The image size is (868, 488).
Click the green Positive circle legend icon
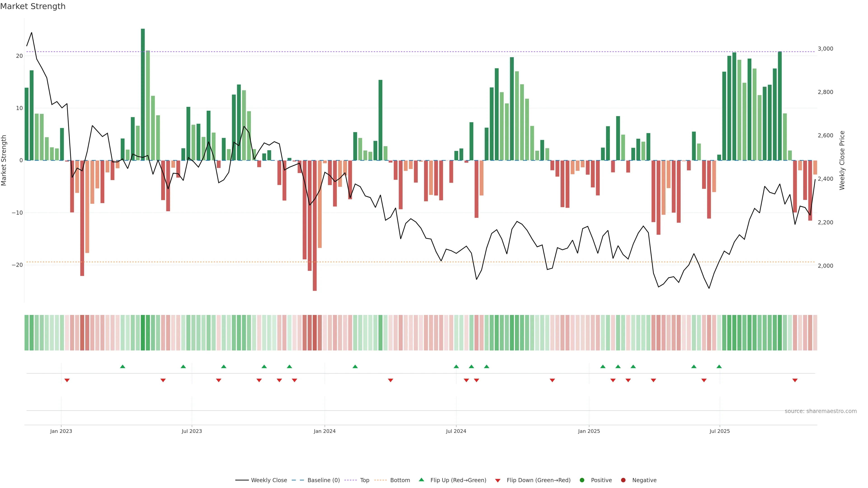point(582,480)
